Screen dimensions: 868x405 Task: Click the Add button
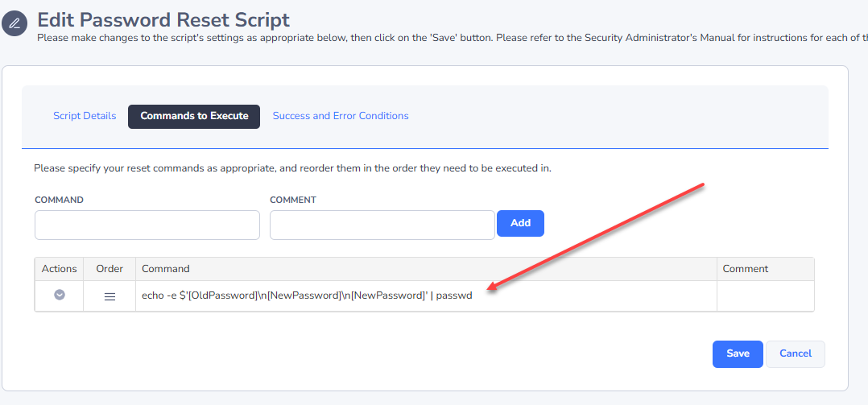[520, 223]
